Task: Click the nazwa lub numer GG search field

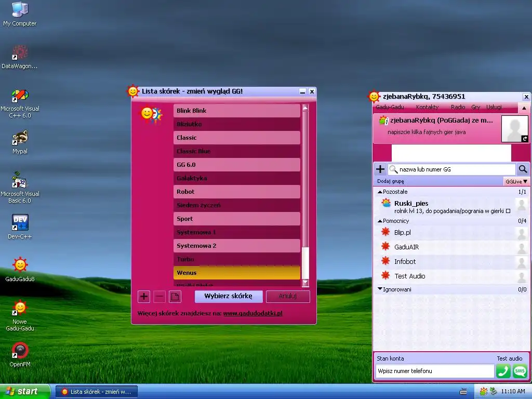Action: 453,169
